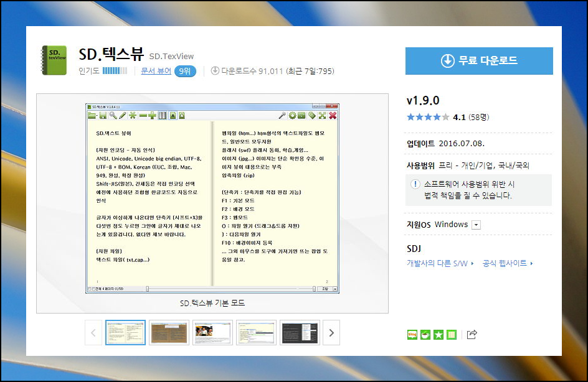Click green star bookmark share icon
The height and width of the screenshot is (382, 588).
pyautogui.click(x=439, y=335)
